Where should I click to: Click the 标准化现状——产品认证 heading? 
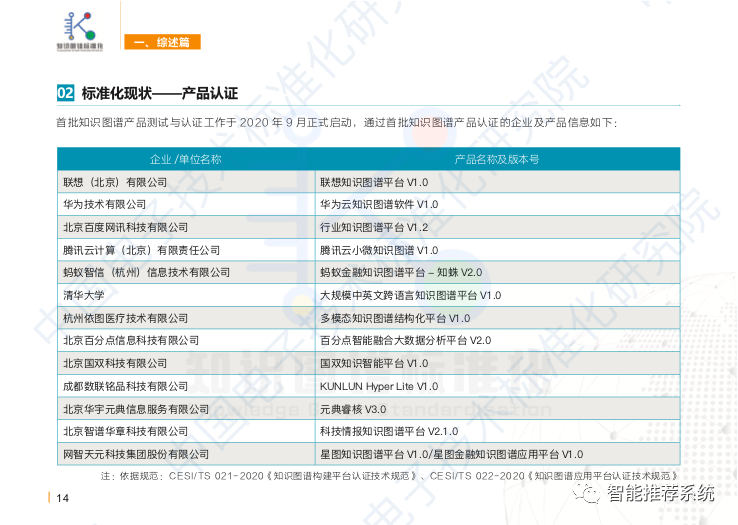[160, 93]
